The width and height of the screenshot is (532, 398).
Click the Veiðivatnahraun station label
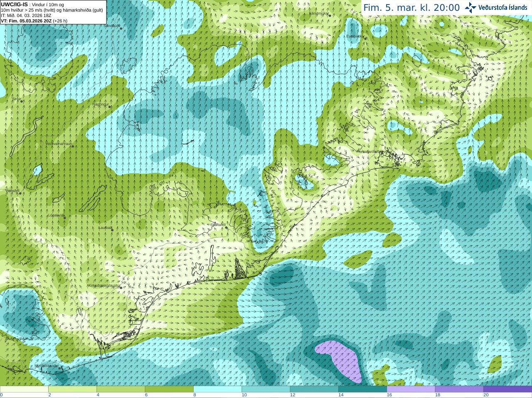[x=59, y=144]
